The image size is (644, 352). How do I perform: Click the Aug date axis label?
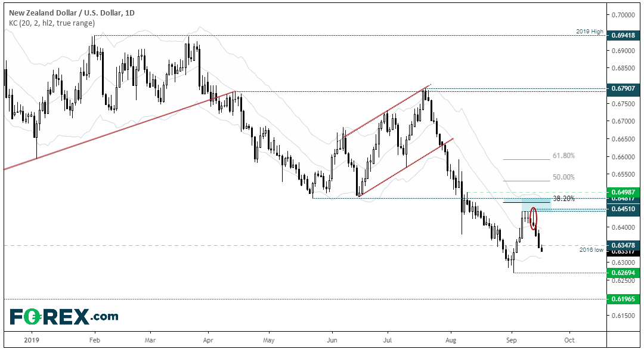451,340
